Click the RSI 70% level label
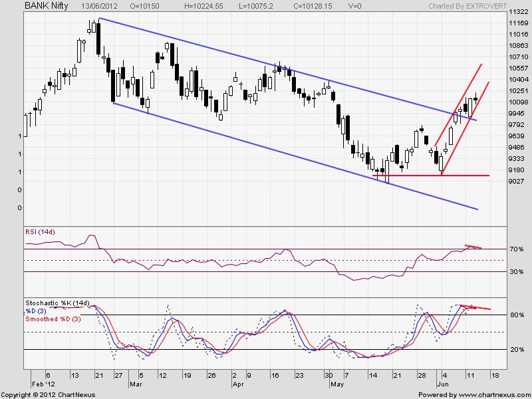The image size is (532, 399). point(516,249)
